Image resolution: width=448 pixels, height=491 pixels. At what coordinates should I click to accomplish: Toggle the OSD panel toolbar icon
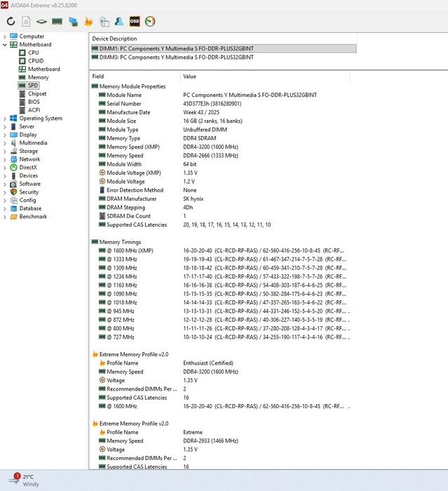coord(135,21)
